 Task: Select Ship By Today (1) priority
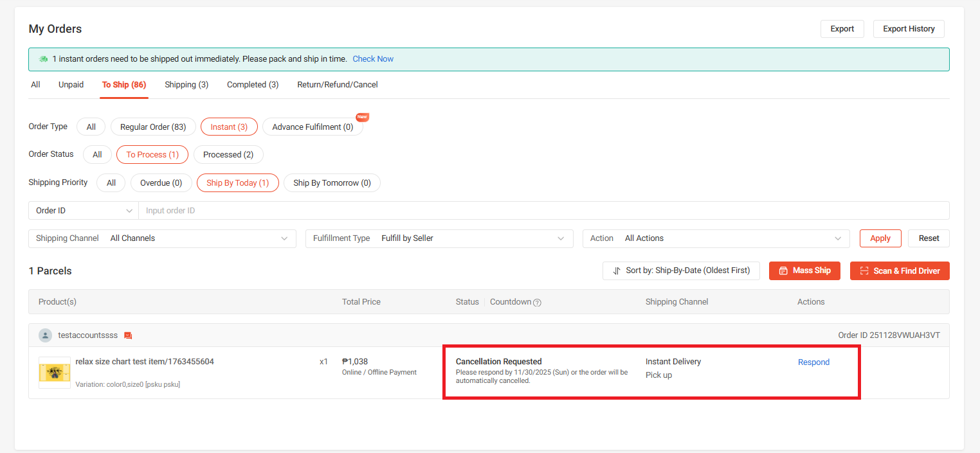pyautogui.click(x=238, y=183)
